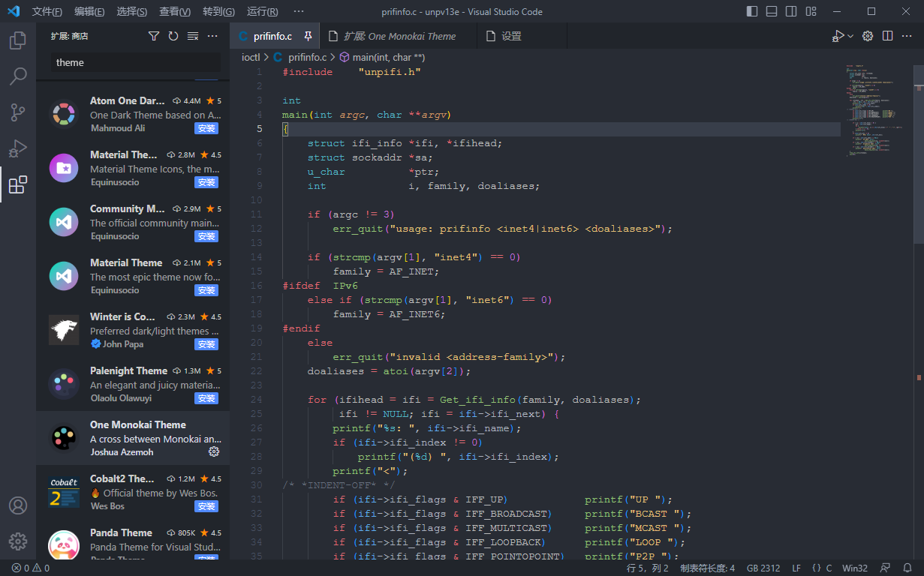This screenshot has width=924, height=576.
Task: Install Material Theme by Equinusocio
Action: (x=206, y=290)
